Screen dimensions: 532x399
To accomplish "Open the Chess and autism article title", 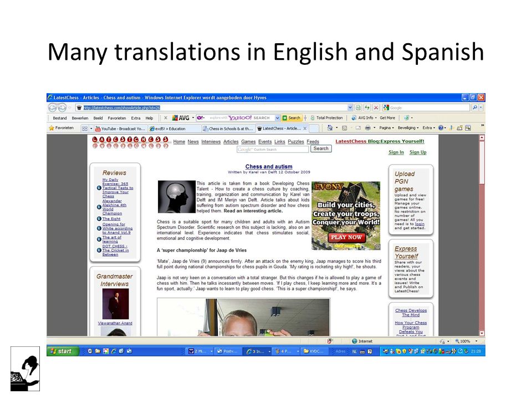I will [x=269, y=167].
